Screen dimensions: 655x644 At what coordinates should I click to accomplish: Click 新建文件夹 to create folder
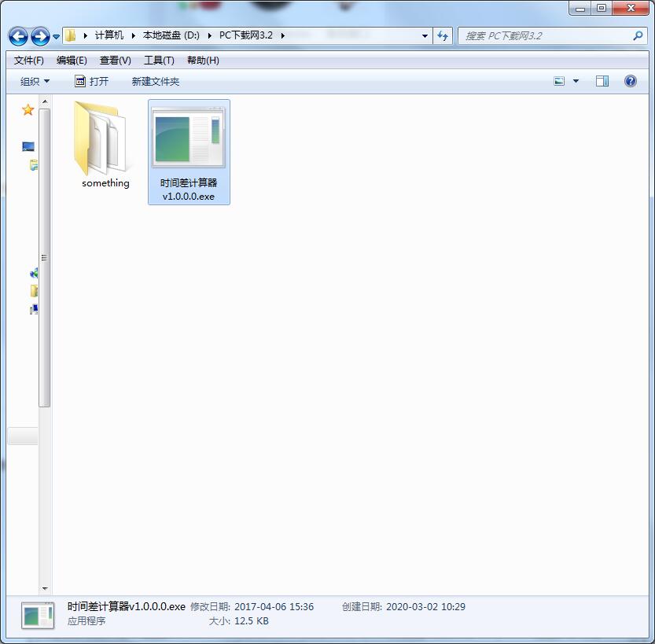pyautogui.click(x=155, y=81)
